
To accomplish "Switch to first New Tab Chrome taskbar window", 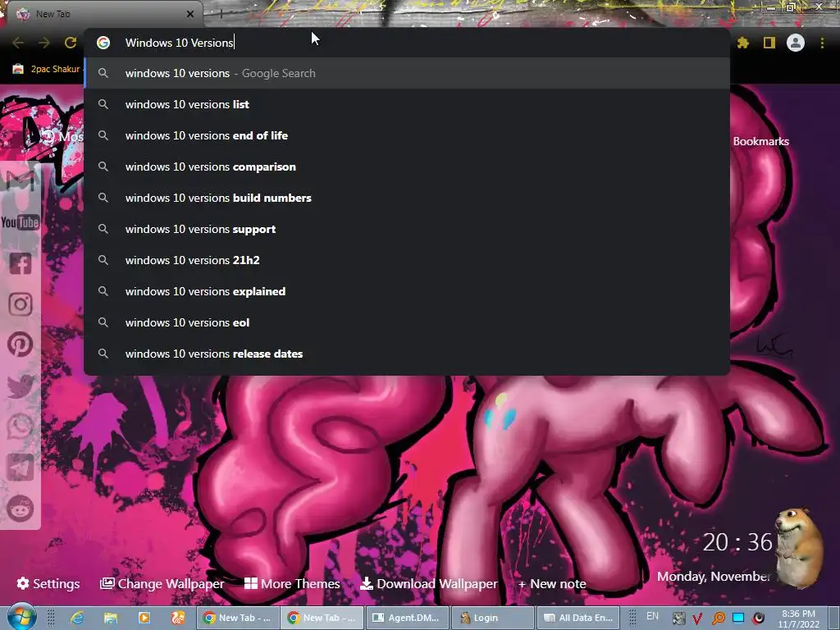I will pos(237,618).
